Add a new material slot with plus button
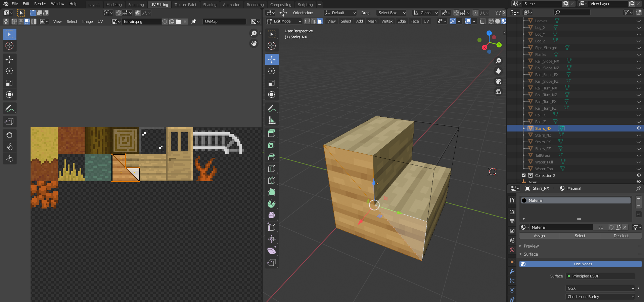This screenshot has width=644, height=302. click(x=639, y=199)
